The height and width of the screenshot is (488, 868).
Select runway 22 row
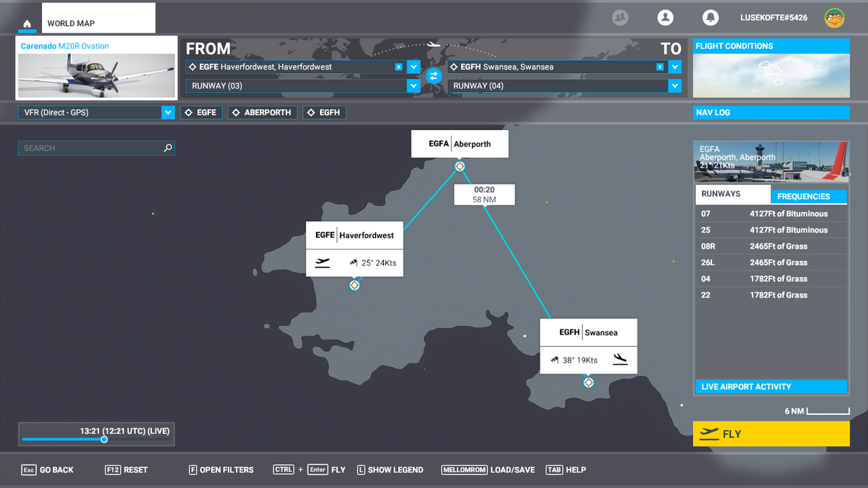point(771,295)
